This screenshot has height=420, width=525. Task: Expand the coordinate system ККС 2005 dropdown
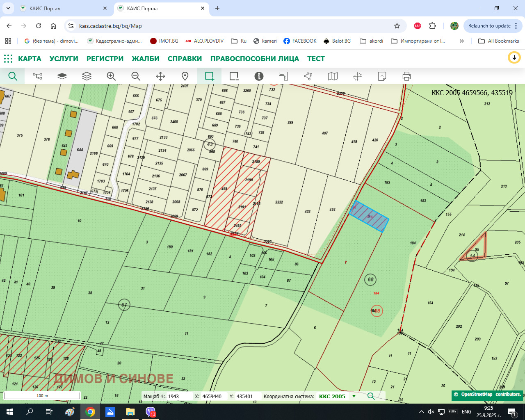[x=354, y=396]
